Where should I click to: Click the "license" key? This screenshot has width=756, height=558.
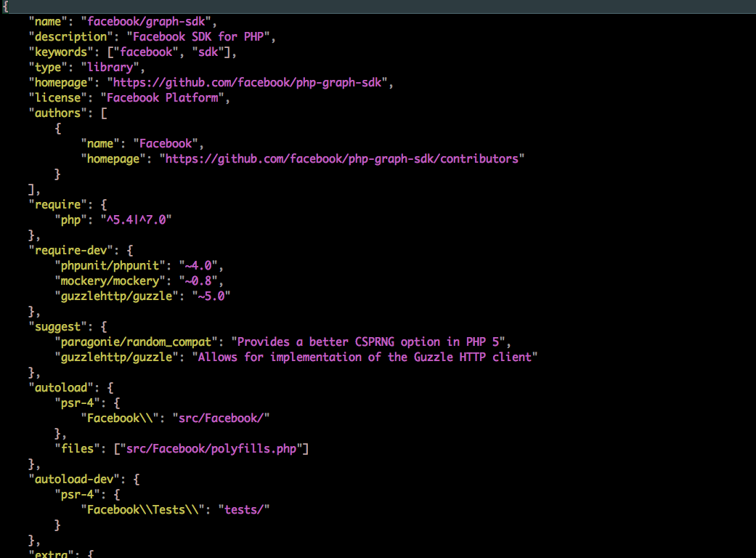pyautogui.click(x=58, y=98)
